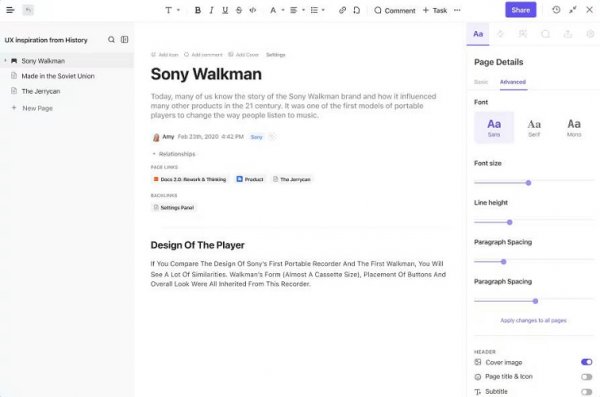Click the Sony Walkman page title
Image resolution: width=600 pixels, height=397 pixels.
pyautogui.click(x=206, y=74)
